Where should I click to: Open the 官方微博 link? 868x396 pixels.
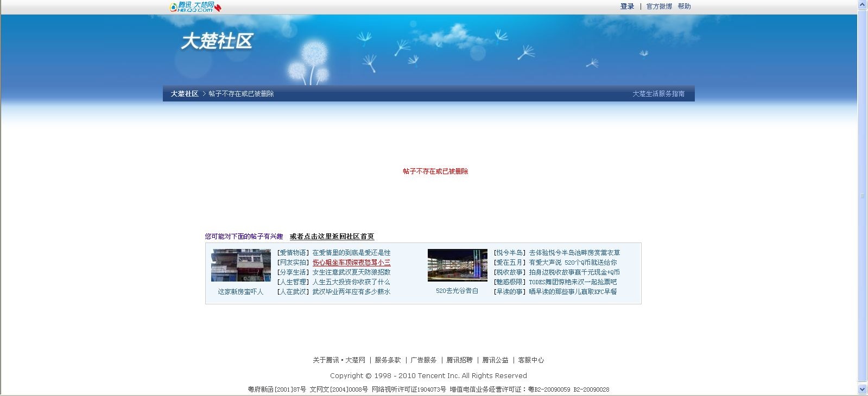click(x=659, y=7)
